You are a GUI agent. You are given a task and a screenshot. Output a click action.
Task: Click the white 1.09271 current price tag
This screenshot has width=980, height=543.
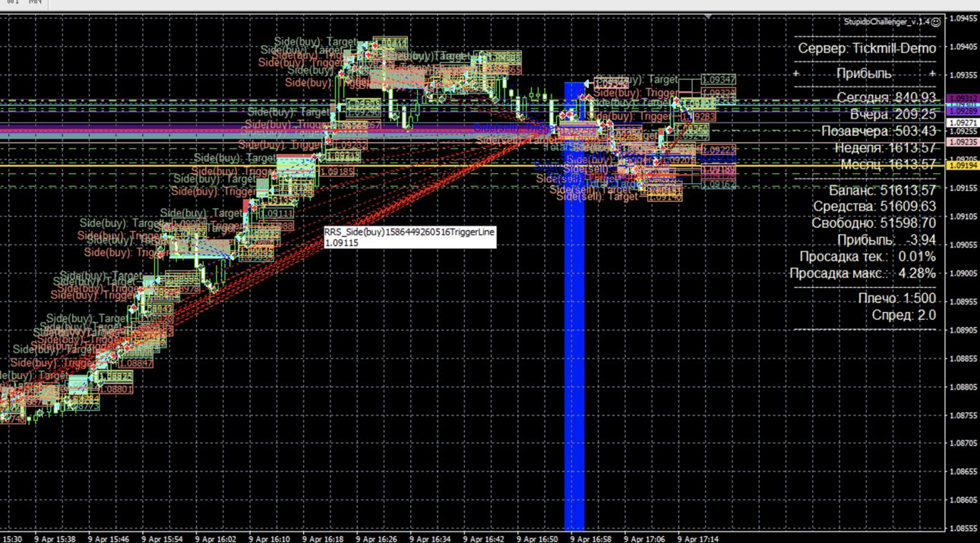[963, 122]
